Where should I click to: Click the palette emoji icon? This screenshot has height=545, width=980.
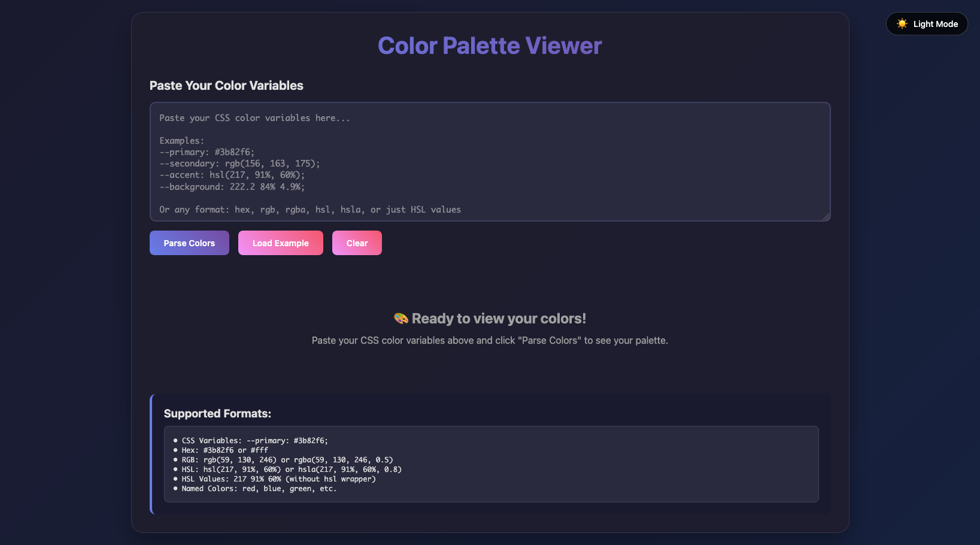point(401,319)
